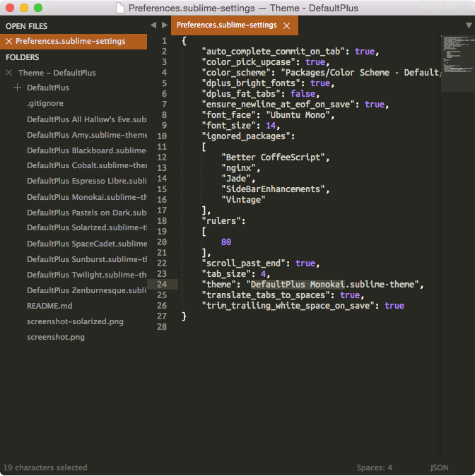Click the "translate_tabs_to_spaces" key
This screenshot has height=476, width=475.
pyautogui.click(x=266, y=295)
